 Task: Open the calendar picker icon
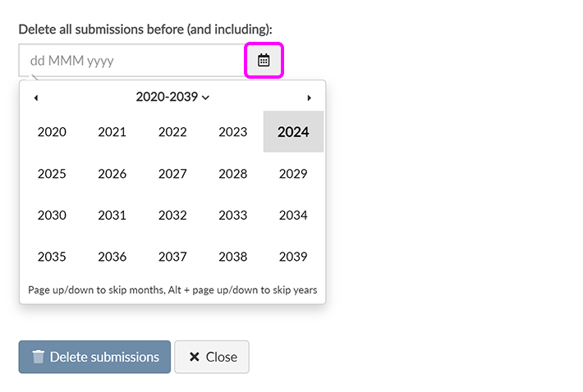click(x=264, y=61)
